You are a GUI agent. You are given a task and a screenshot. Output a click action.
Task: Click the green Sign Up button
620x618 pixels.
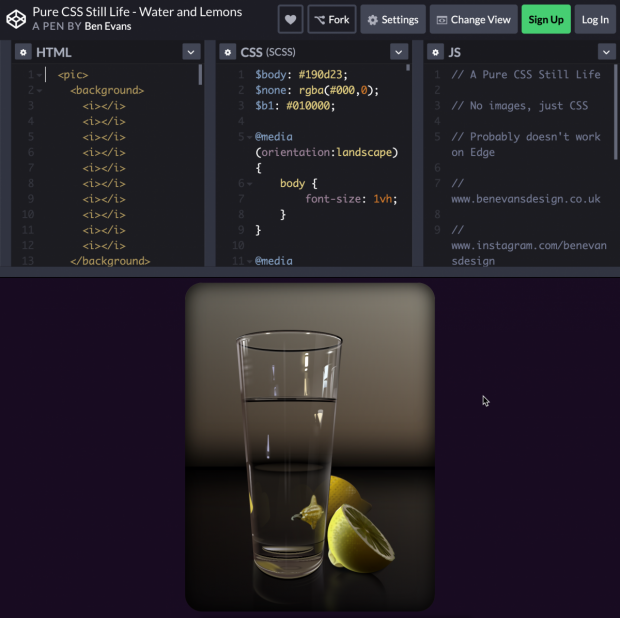[x=546, y=19]
